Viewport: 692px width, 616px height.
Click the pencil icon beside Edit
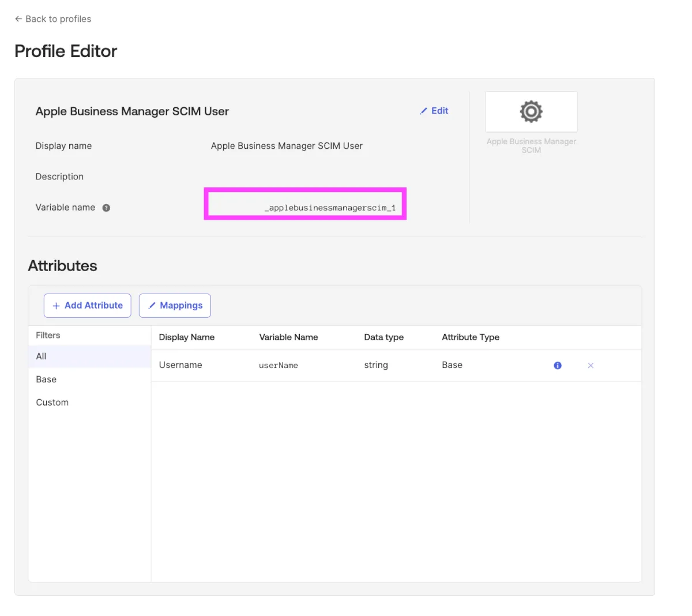point(423,111)
